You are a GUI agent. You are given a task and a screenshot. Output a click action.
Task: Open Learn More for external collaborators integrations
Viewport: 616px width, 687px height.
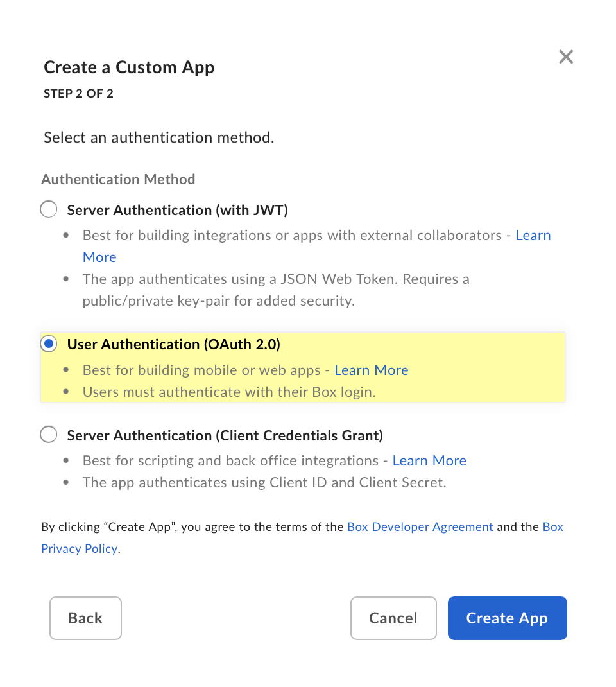point(533,236)
